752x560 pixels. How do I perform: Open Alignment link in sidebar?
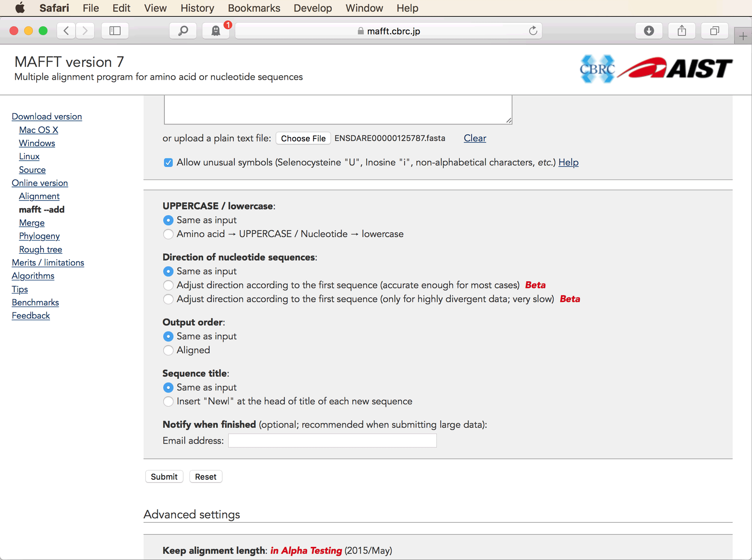(x=39, y=196)
